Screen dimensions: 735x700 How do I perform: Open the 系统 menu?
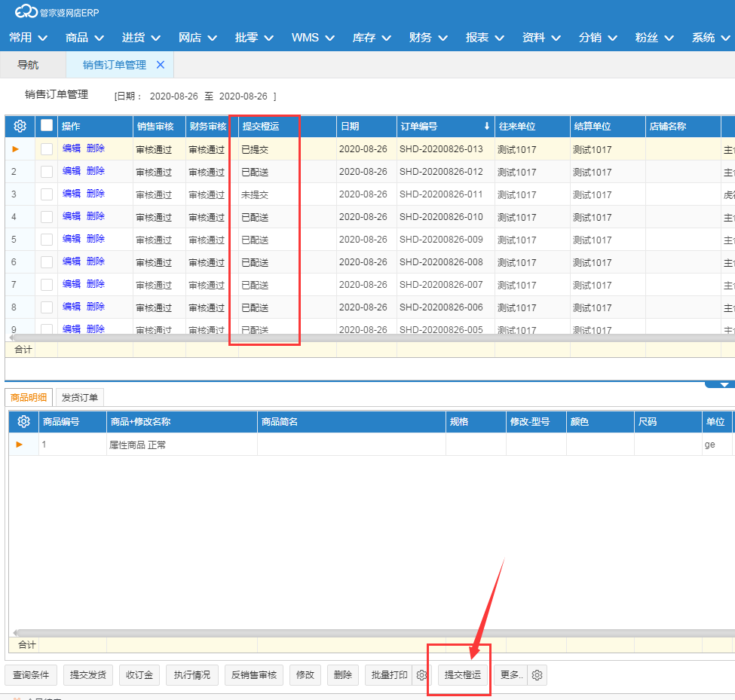coord(711,38)
